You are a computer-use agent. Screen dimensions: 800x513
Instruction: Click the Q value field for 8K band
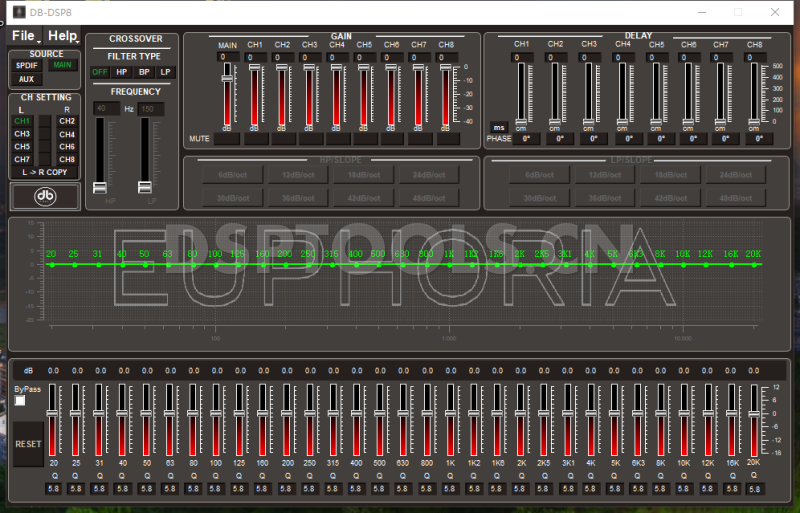(x=661, y=488)
